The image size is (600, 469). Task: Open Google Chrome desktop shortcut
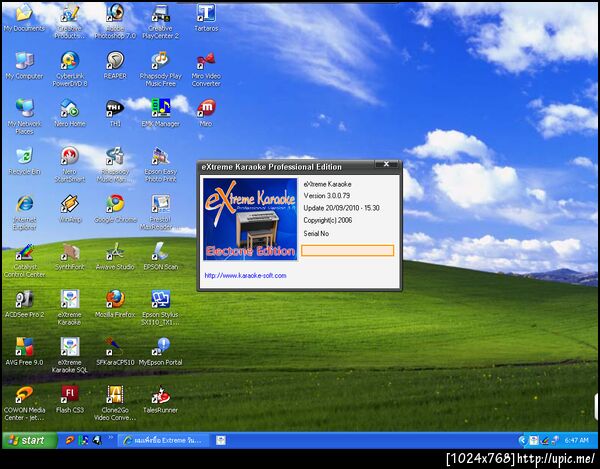(x=115, y=209)
